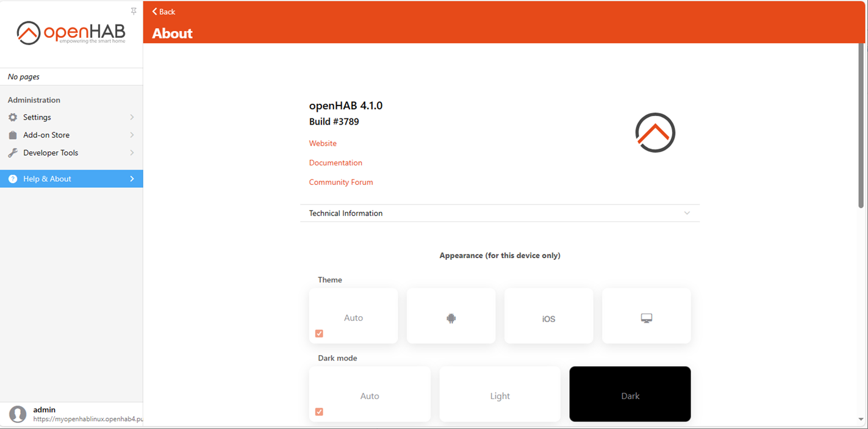The height and width of the screenshot is (429, 868).
Task: Click the Help & About question mark icon
Action: pos(13,179)
